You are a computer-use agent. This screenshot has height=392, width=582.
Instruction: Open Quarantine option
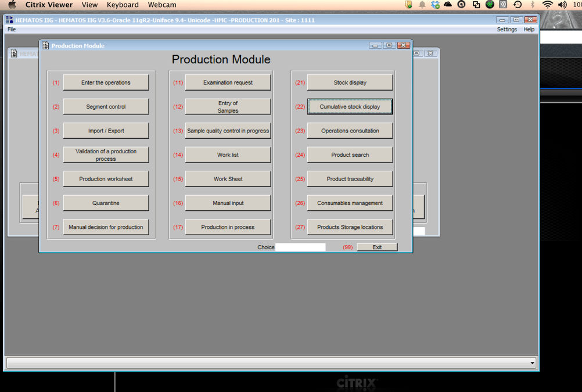coord(106,203)
